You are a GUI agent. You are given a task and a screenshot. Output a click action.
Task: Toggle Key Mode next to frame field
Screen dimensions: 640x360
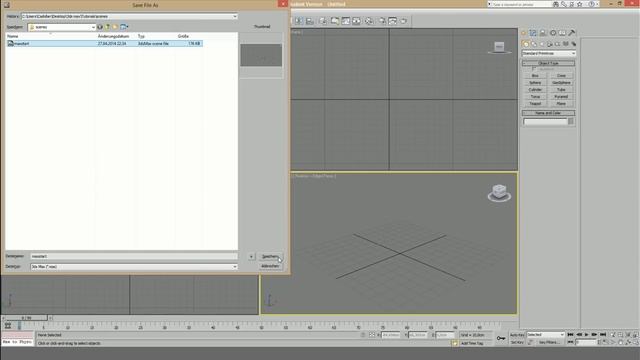tap(570, 342)
